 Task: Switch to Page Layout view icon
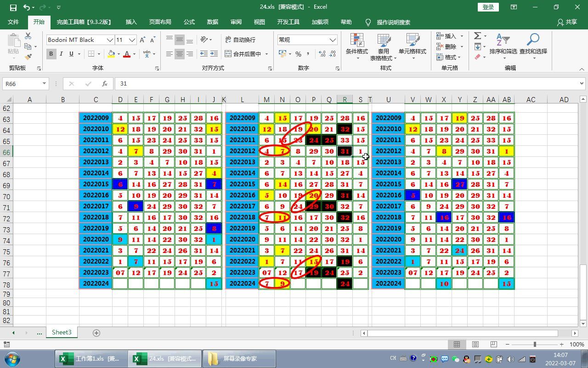pyautogui.click(x=475, y=344)
